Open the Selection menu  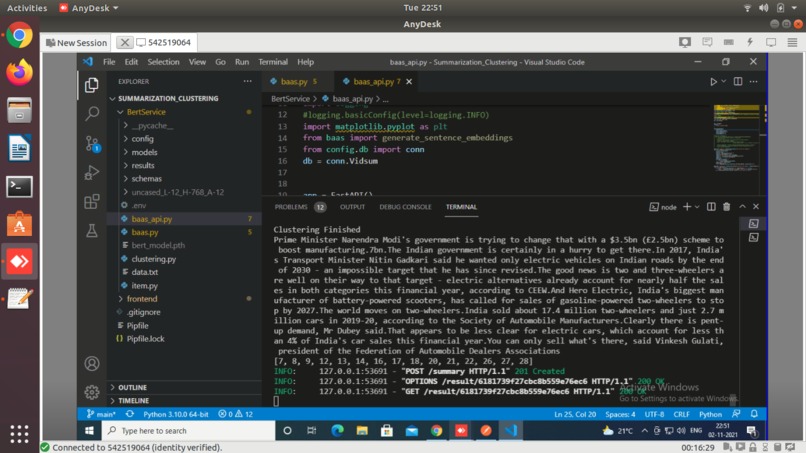pyautogui.click(x=163, y=62)
